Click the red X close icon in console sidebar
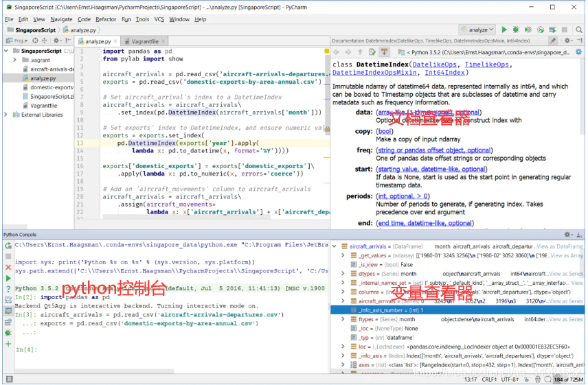Viewport: 588px width, 385px height. pos(8,267)
